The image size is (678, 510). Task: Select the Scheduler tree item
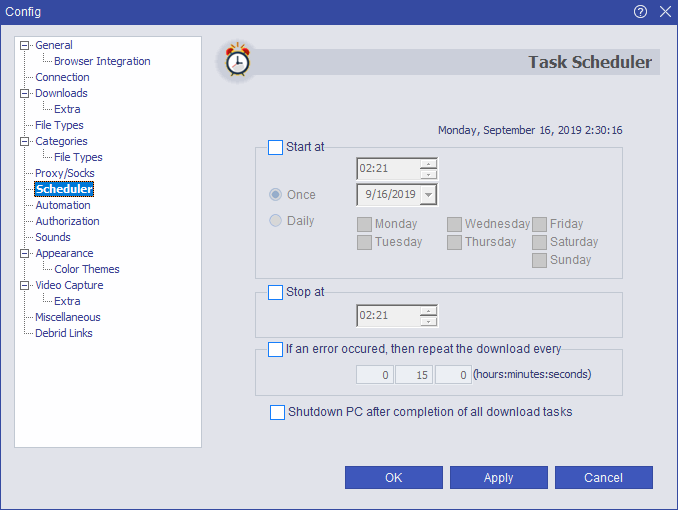pos(64,189)
